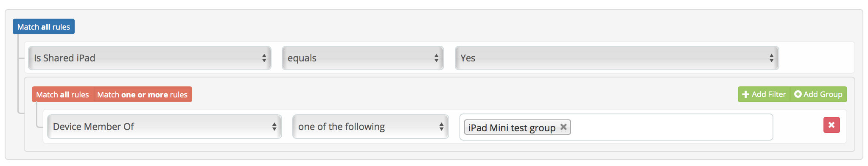
Task: Click the plus icon on Add Filter
Action: (x=746, y=94)
